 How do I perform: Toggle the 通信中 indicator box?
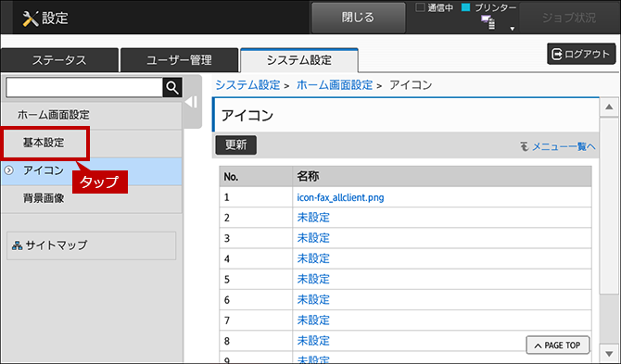(x=420, y=7)
